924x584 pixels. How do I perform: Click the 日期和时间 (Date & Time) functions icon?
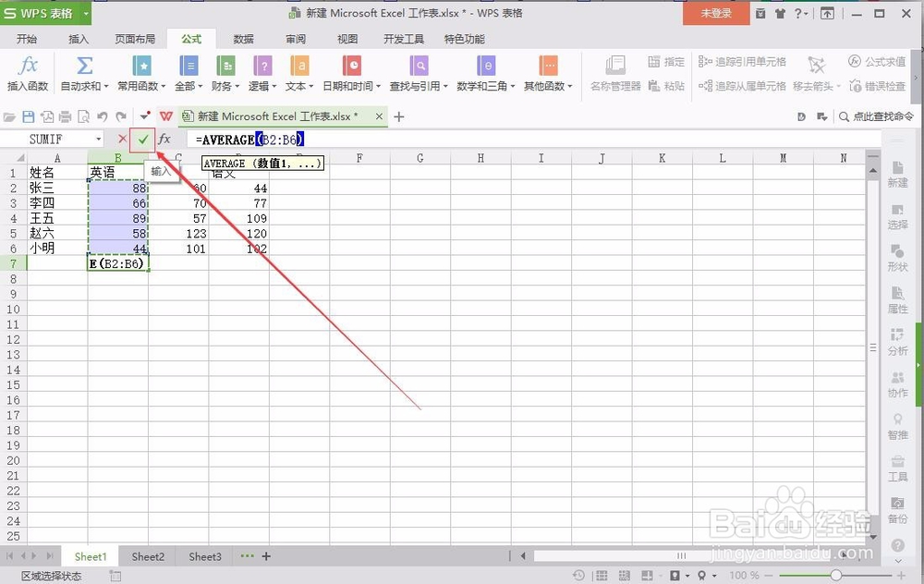(350, 74)
